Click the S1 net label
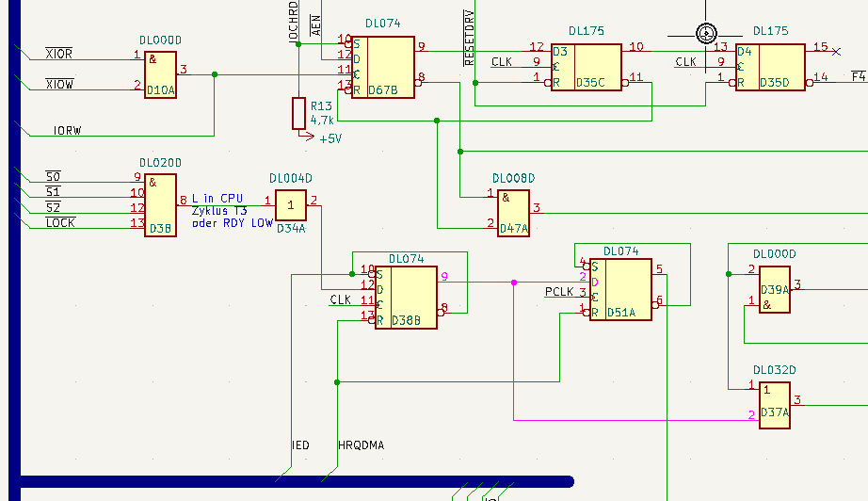Viewport: 868px width, 501px height. (x=53, y=191)
